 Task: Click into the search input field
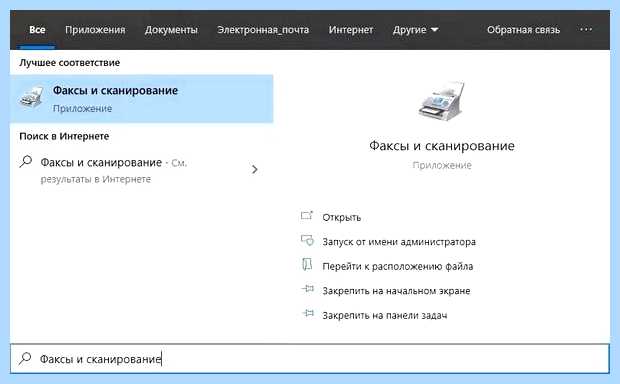(310, 359)
